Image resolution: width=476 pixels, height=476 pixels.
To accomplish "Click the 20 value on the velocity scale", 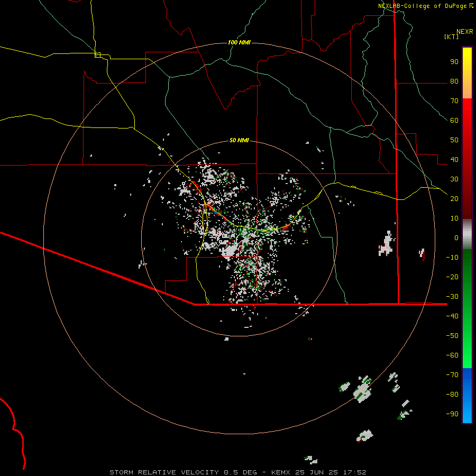I will (454, 198).
